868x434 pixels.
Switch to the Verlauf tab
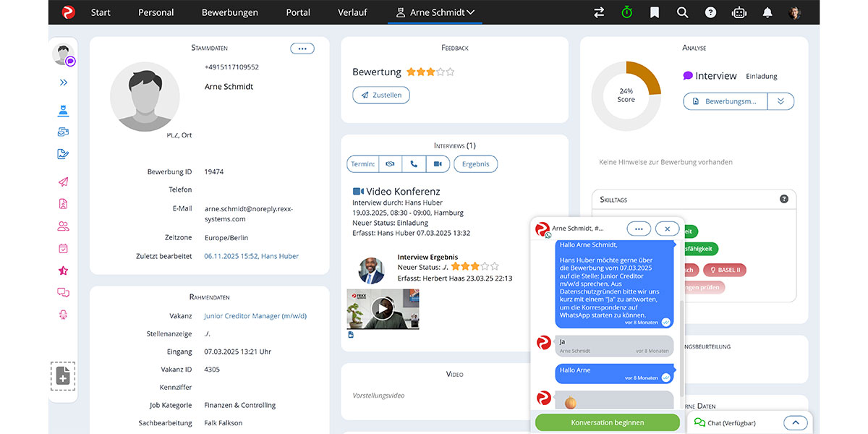click(352, 12)
